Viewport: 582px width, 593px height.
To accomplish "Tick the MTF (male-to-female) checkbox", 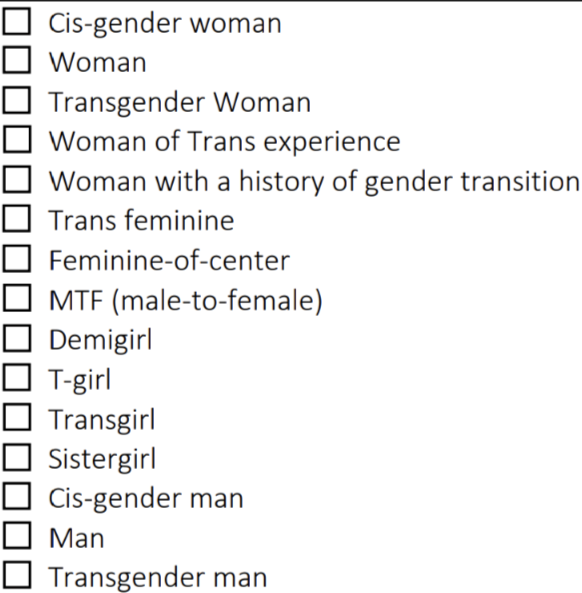I will click(x=17, y=298).
